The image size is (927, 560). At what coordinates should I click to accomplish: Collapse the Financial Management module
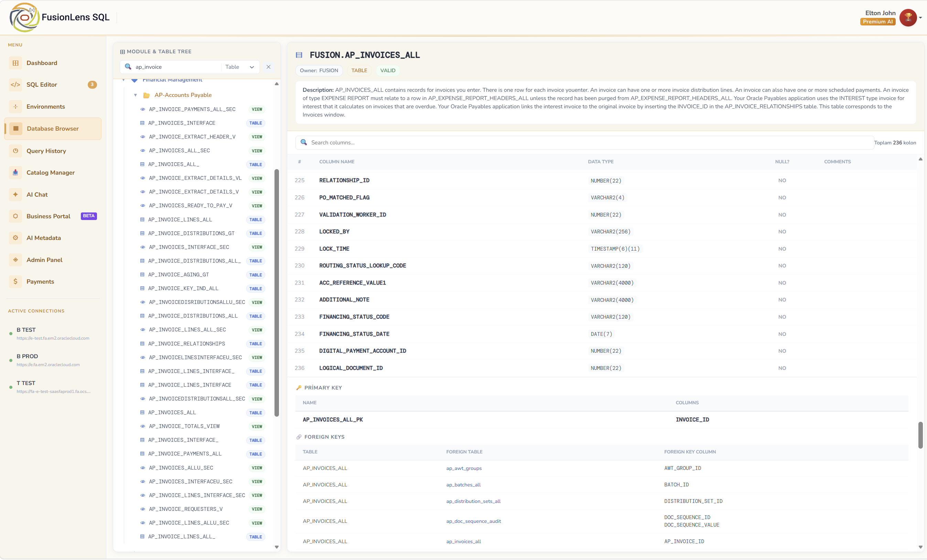pos(123,80)
